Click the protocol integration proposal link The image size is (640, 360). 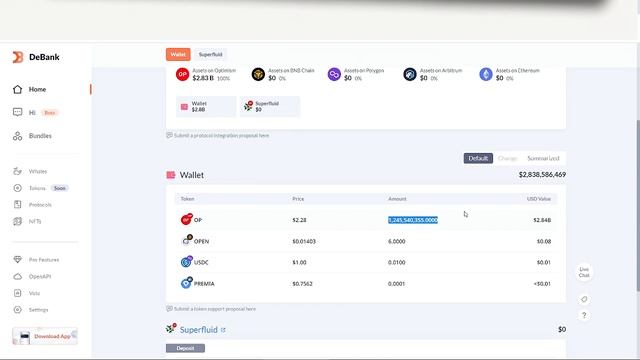[x=221, y=136]
